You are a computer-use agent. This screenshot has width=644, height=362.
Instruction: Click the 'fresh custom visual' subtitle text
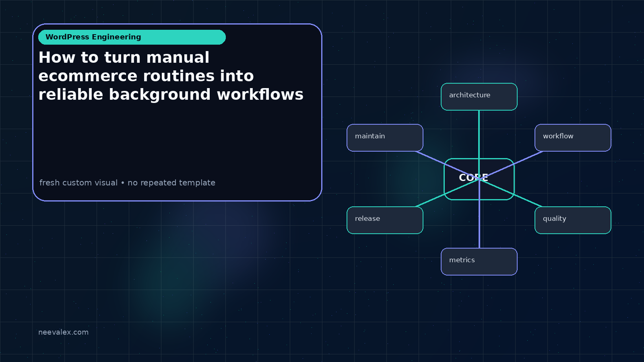click(x=127, y=183)
